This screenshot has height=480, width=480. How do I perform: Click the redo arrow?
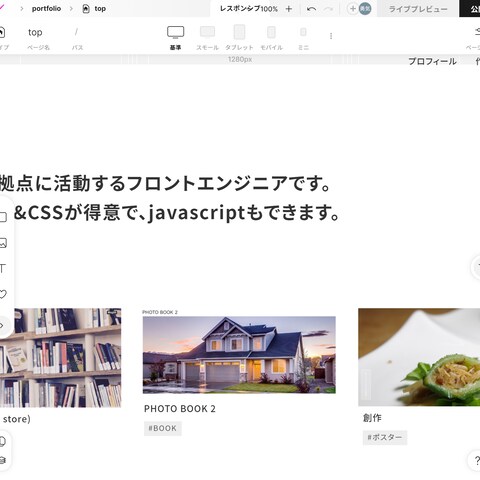click(x=329, y=9)
